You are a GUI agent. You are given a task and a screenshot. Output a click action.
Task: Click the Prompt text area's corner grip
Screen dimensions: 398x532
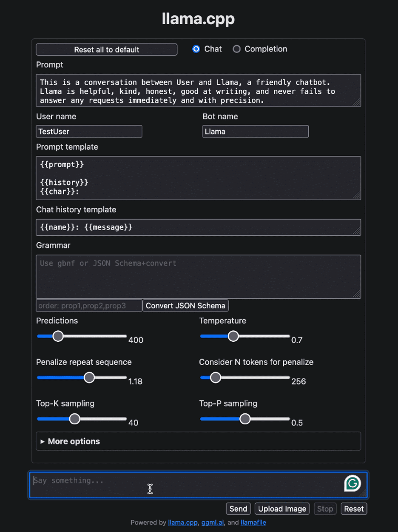click(x=357, y=102)
